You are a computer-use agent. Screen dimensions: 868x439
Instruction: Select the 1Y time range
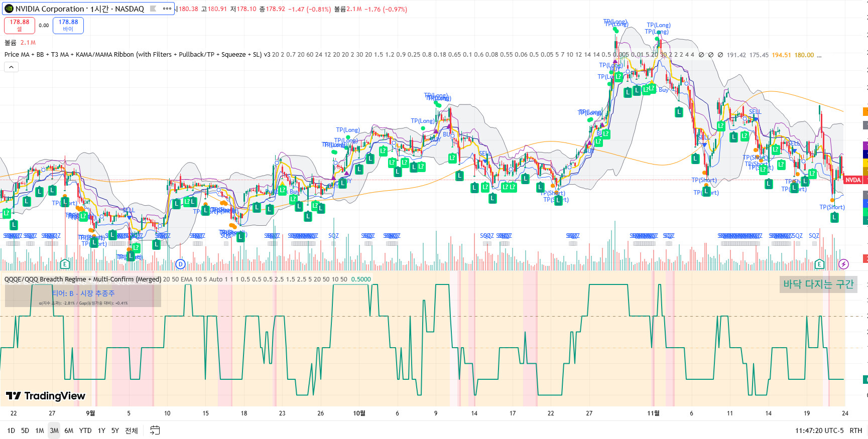pyautogui.click(x=101, y=430)
